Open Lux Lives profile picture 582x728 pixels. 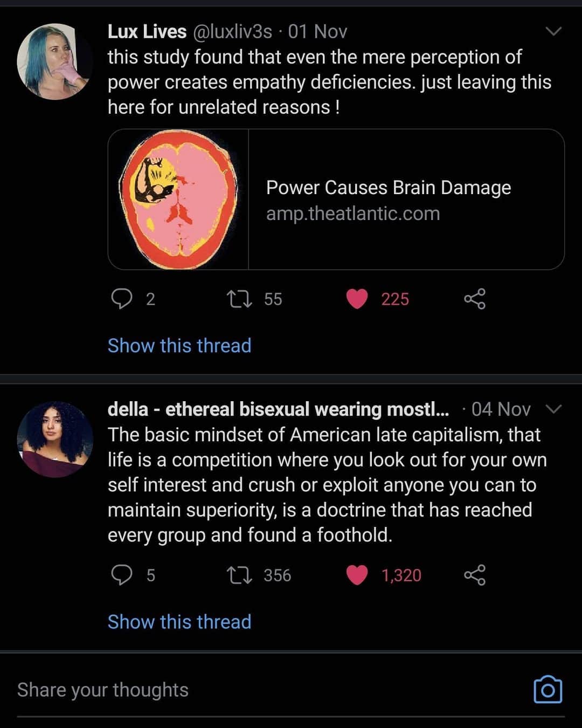(x=54, y=61)
